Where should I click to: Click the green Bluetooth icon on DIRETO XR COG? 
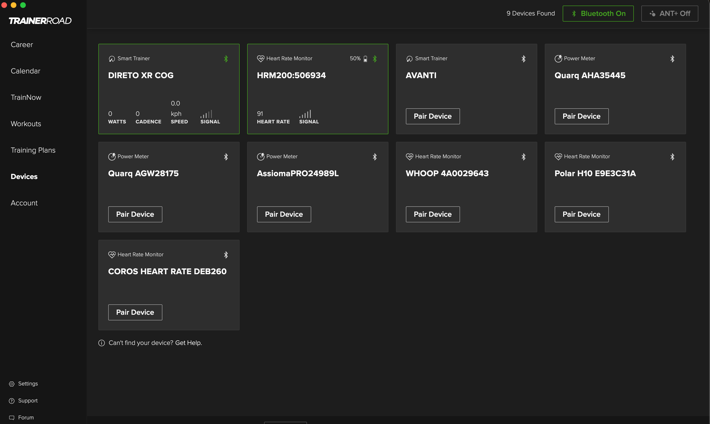[x=226, y=59]
